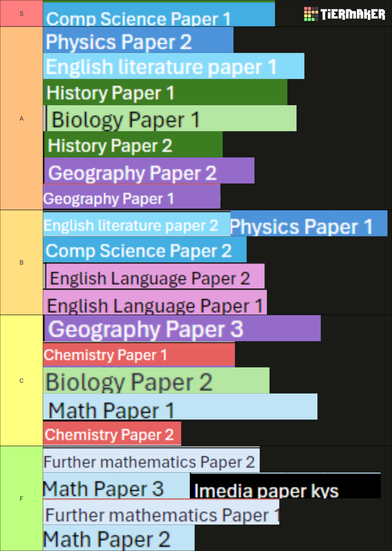
Task: Select the F tier label
Action: tap(22, 498)
